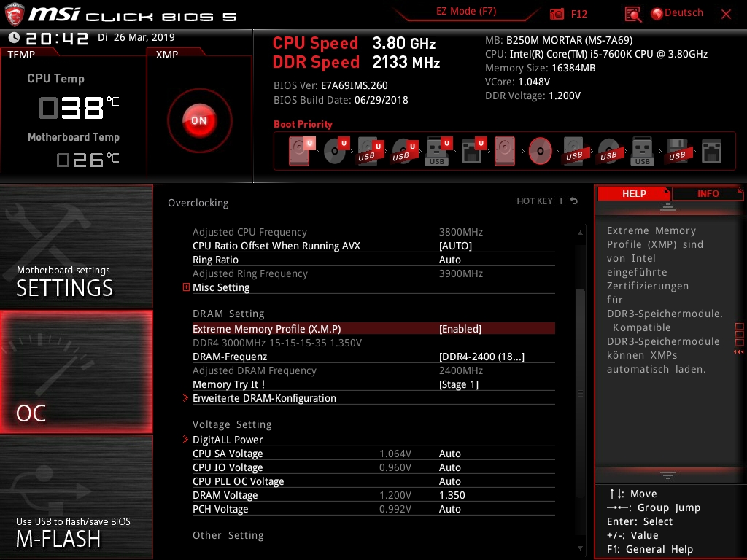This screenshot has height=560, width=747.
Task: Click the CPU Speed 3.80 GHz readout
Action: [354, 43]
